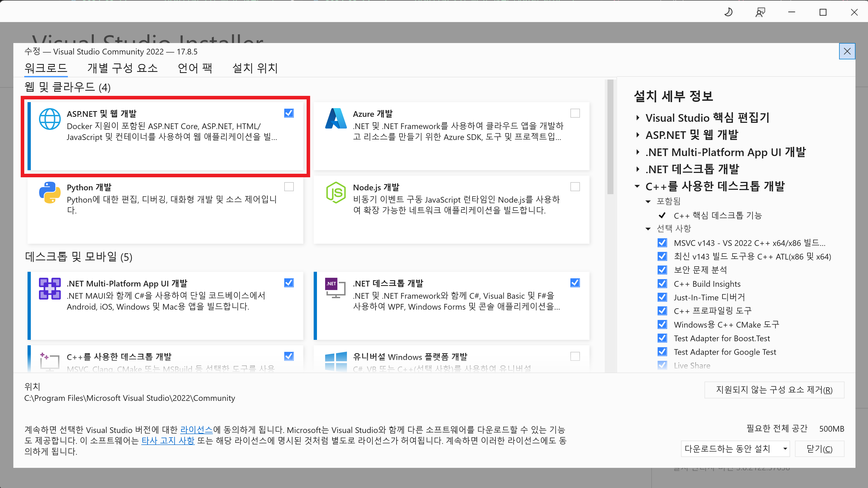
Task: Enable the Azure development workload checkbox
Action: tap(575, 113)
